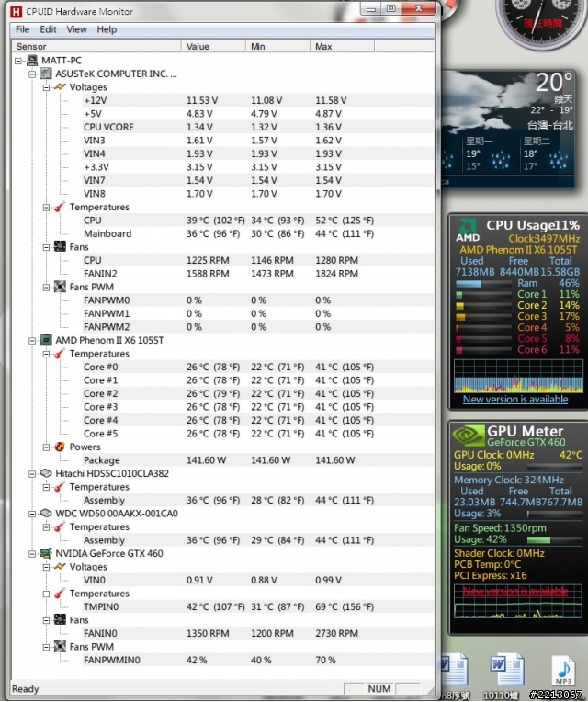Click the Hitachi hard drive icon
588x702 pixels.
(46, 473)
